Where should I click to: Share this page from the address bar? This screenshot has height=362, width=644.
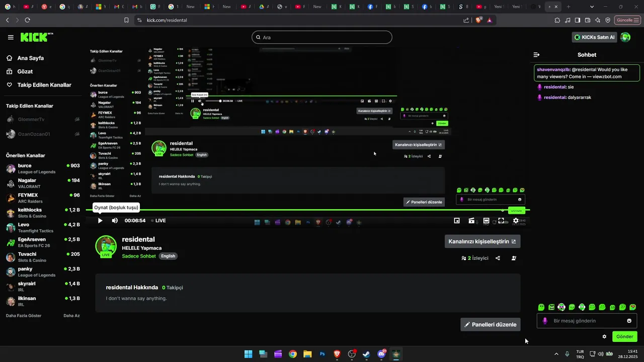coord(466,20)
